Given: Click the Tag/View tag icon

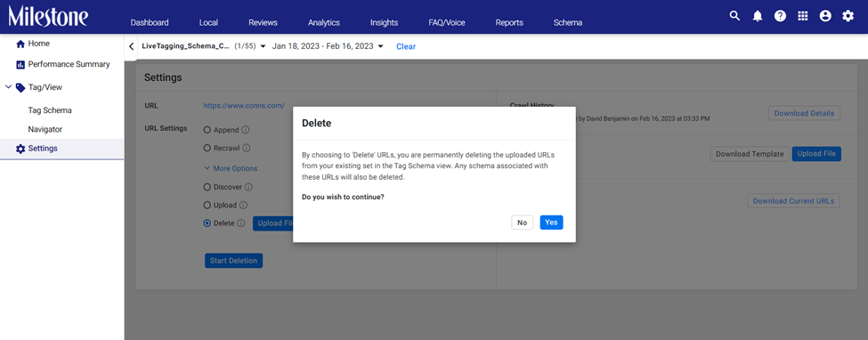Looking at the screenshot, I should coord(20,87).
